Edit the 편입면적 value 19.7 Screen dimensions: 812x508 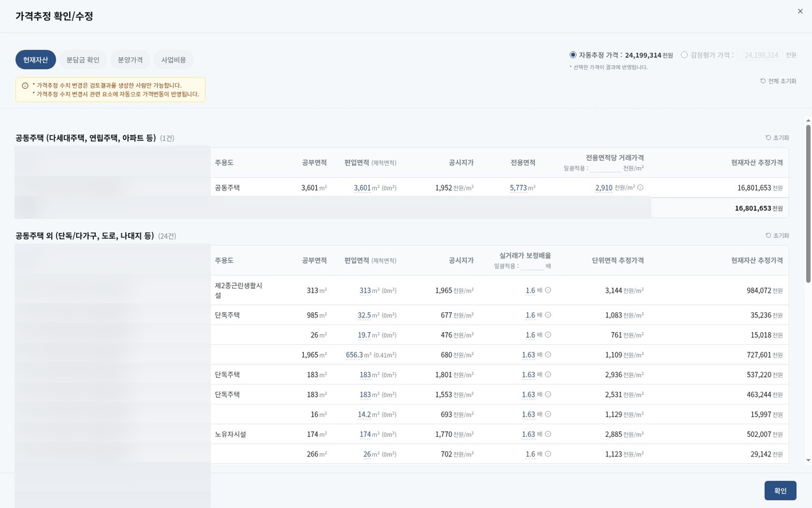364,335
